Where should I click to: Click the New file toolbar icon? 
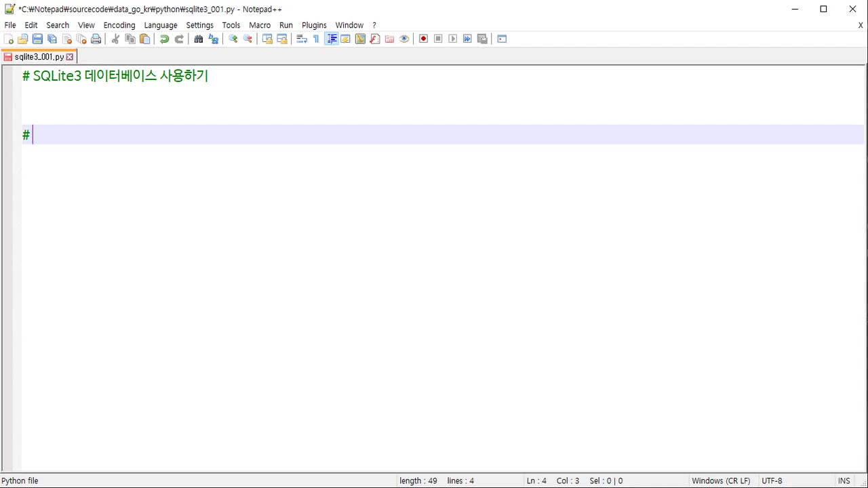click(x=9, y=39)
